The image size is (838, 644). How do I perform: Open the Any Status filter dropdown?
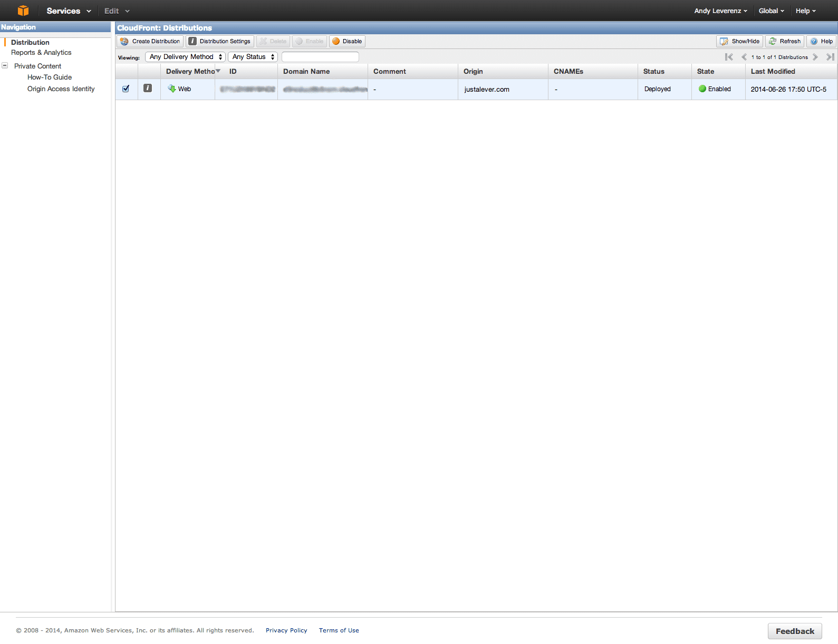[x=253, y=57]
